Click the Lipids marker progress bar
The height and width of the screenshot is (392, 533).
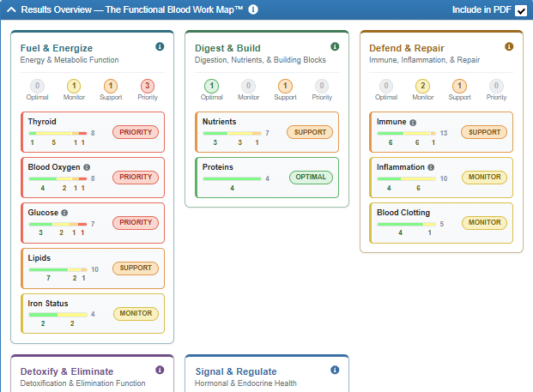(58, 269)
